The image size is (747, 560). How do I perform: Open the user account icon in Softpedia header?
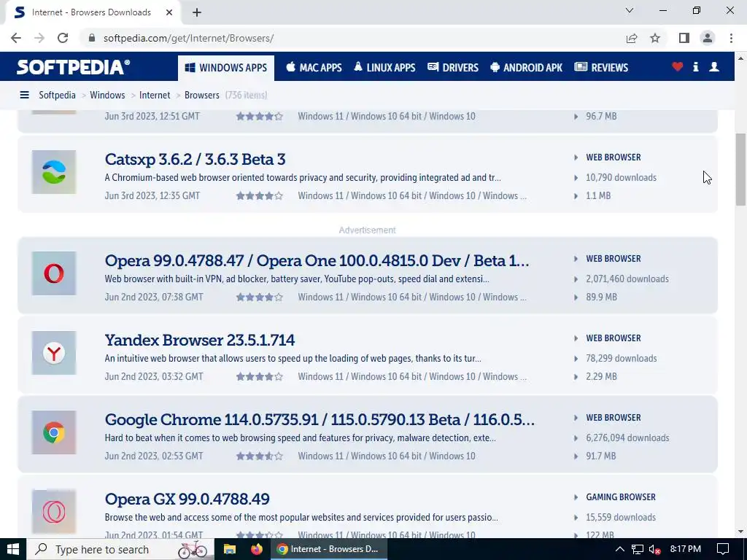coord(713,67)
